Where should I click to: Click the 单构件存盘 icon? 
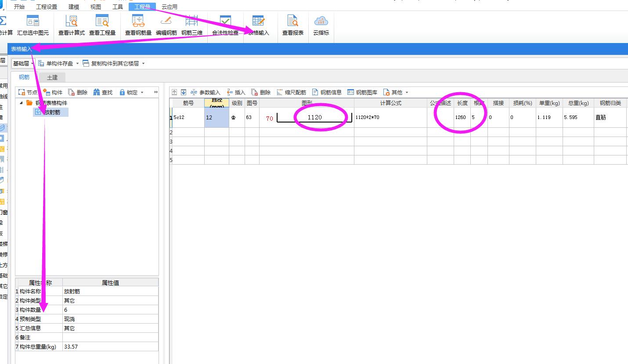click(41, 63)
